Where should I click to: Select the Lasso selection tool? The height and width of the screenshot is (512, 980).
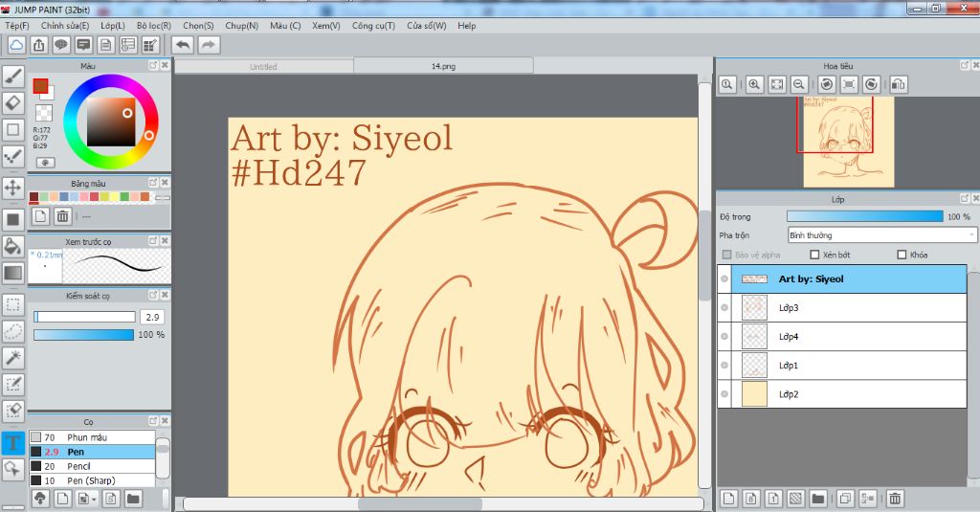(x=13, y=331)
